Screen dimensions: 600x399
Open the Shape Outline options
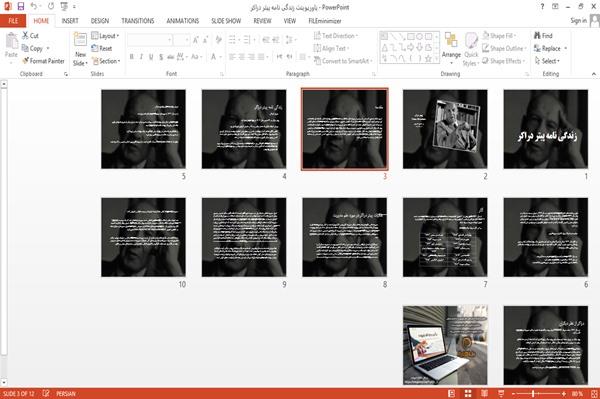[x=504, y=48]
